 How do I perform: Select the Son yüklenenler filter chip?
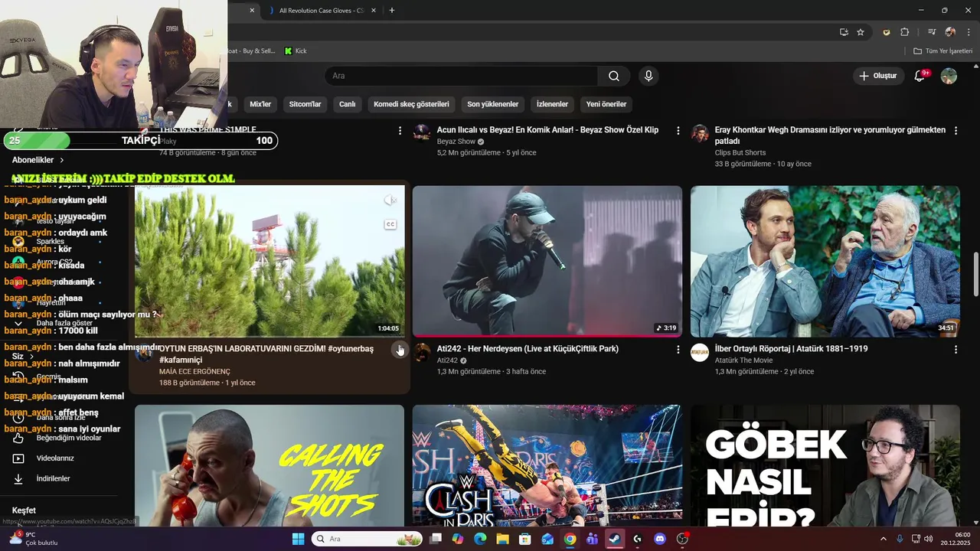(x=492, y=104)
